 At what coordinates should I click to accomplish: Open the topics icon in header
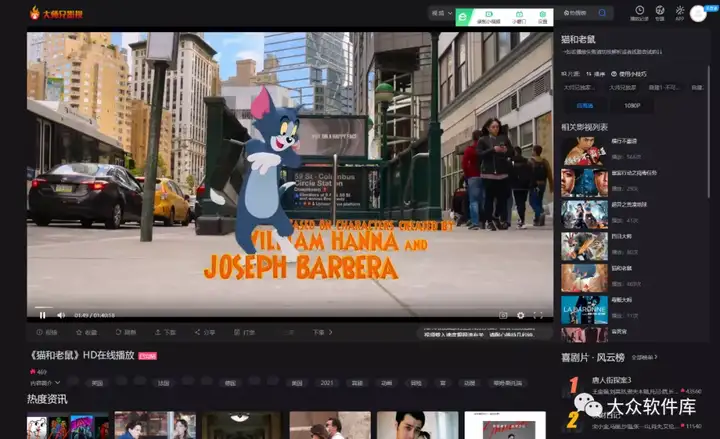pyautogui.click(x=660, y=10)
